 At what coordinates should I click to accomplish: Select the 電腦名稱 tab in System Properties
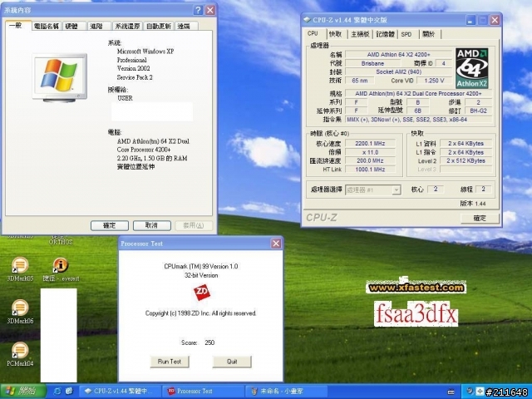click(x=47, y=26)
